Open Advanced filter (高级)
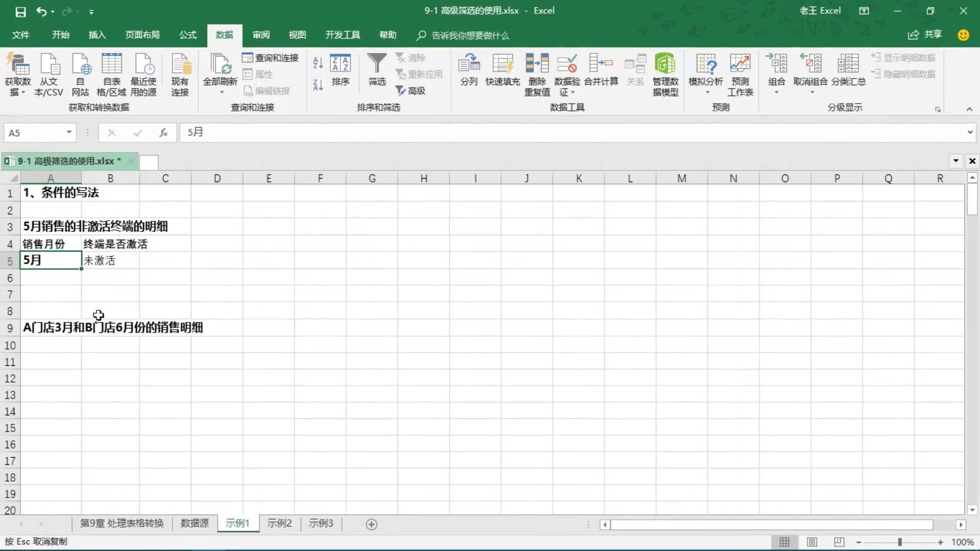The width and height of the screenshot is (980, 551). pyautogui.click(x=411, y=91)
